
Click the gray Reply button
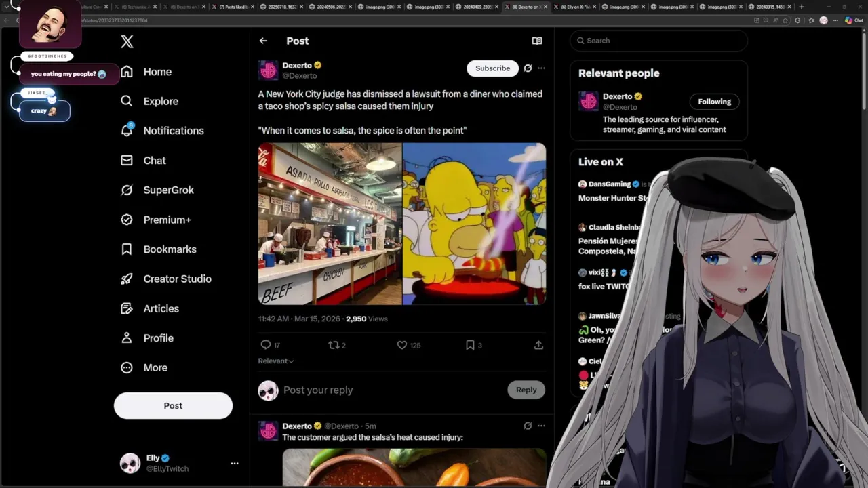pyautogui.click(x=526, y=390)
